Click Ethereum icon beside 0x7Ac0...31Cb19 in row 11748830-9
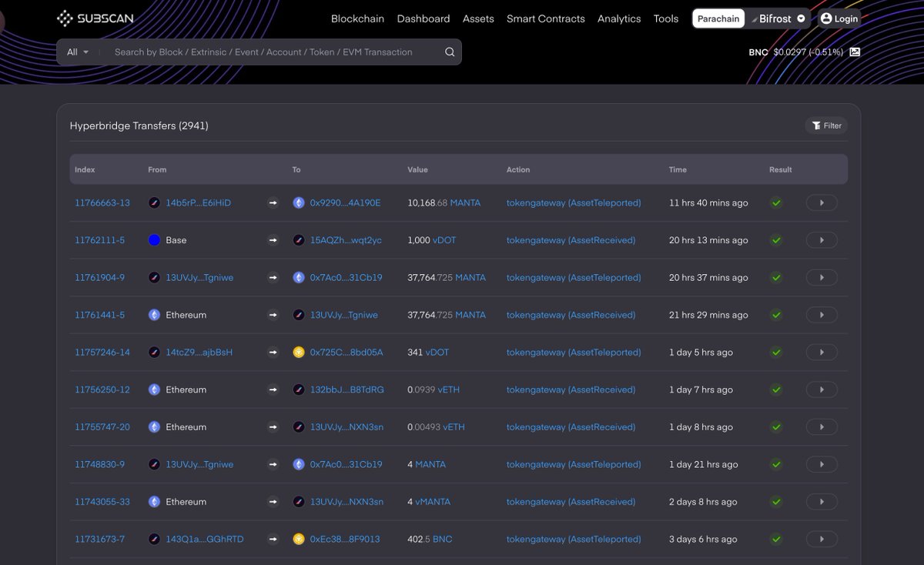 pyautogui.click(x=299, y=465)
